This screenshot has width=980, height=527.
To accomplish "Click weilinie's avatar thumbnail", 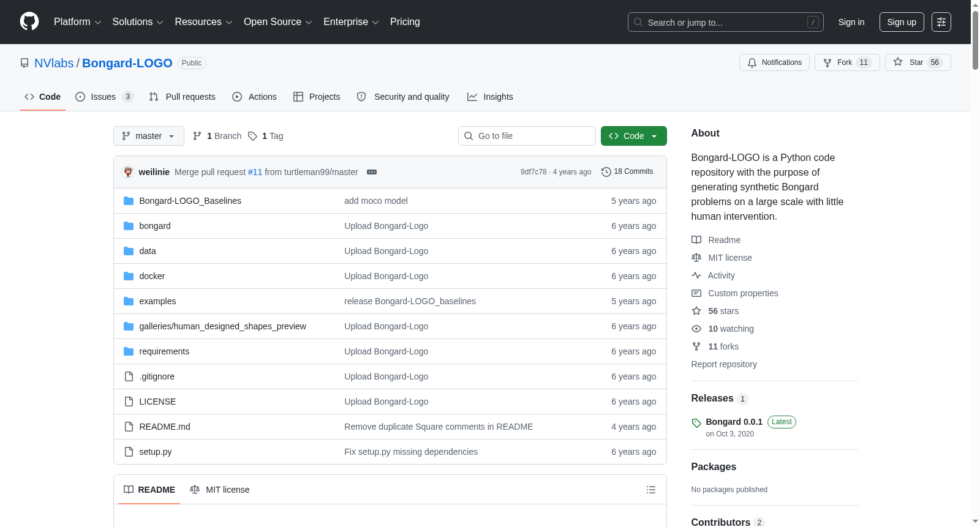I will tap(128, 172).
